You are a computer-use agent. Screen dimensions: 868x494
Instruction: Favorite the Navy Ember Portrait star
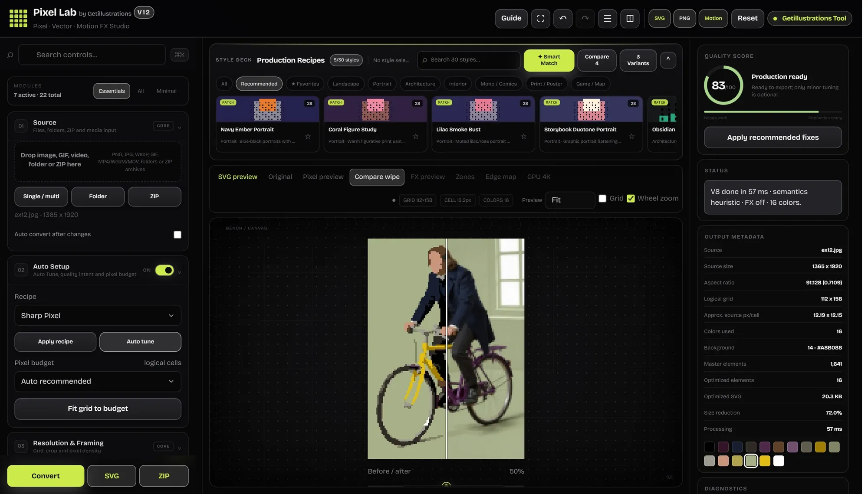[x=308, y=137]
